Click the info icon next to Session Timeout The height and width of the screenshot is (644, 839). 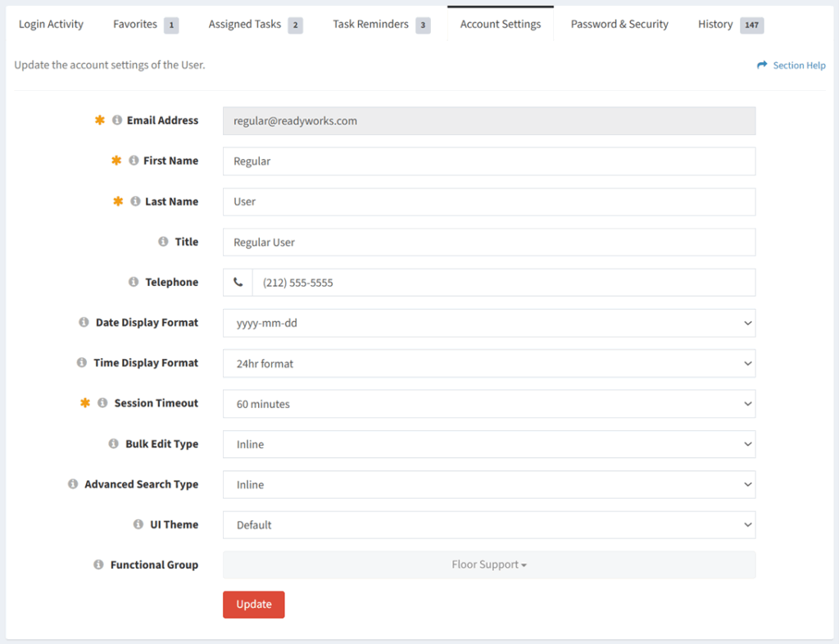click(102, 402)
